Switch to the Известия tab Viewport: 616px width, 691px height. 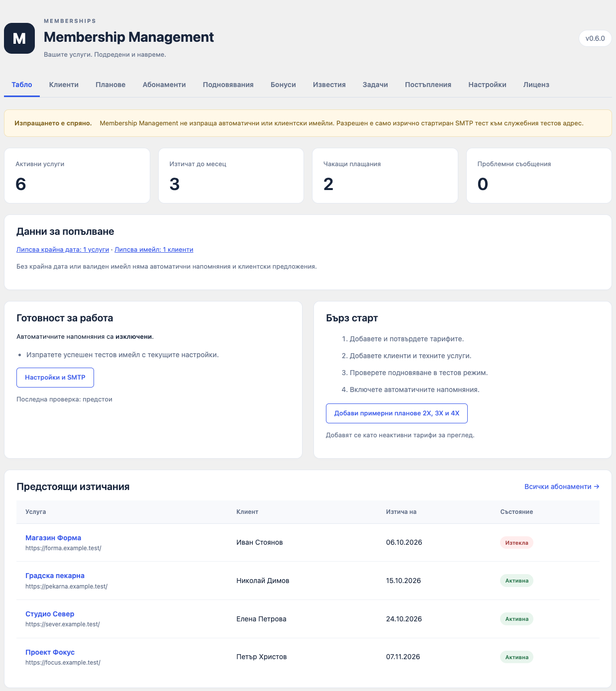pyautogui.click(x=329, y=85)
